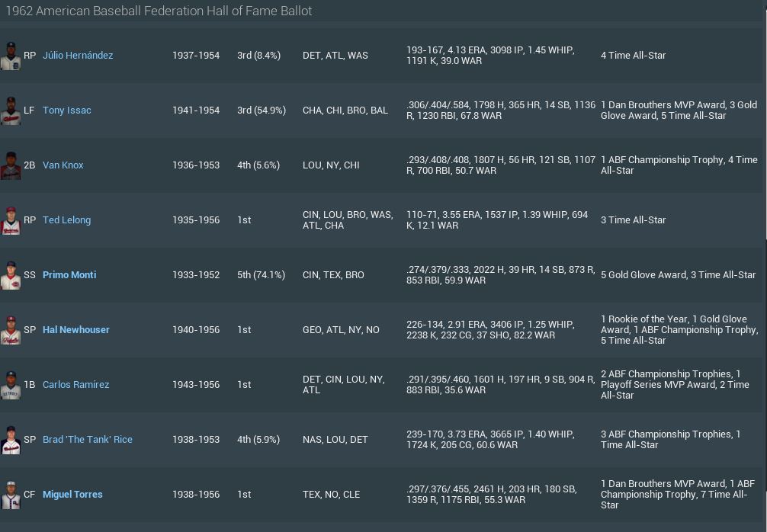
Task: Open Van Knox player profile link
Action: (63, 165)
